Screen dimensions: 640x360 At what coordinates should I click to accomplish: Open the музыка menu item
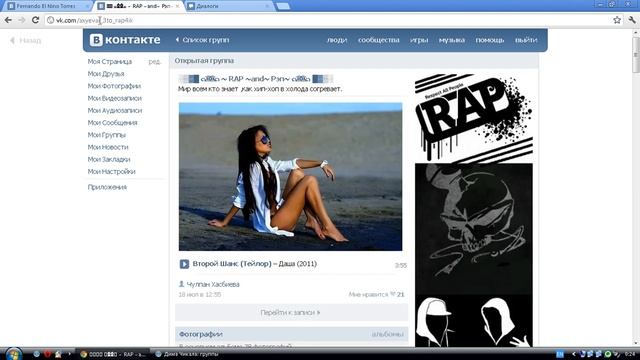click(x=452, y=40)
